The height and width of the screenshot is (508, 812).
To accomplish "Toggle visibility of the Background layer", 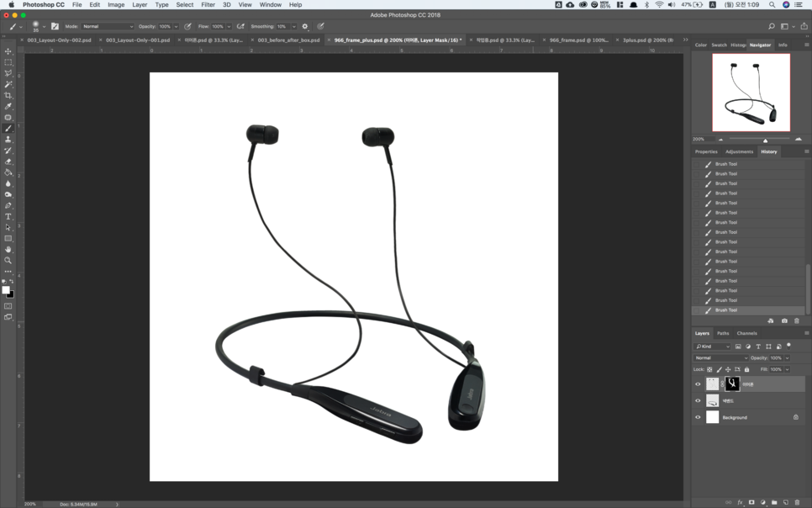I will coord(697,416).
